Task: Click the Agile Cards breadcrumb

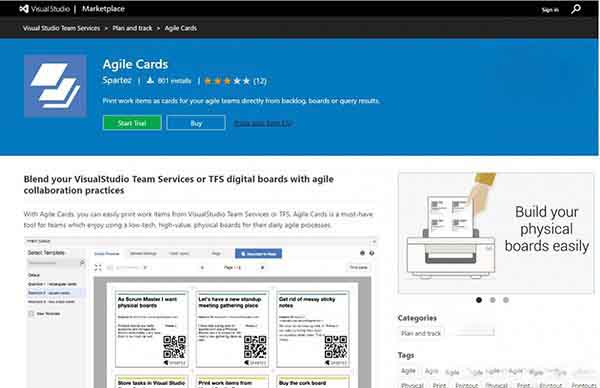Action: (x=181, y=28)
